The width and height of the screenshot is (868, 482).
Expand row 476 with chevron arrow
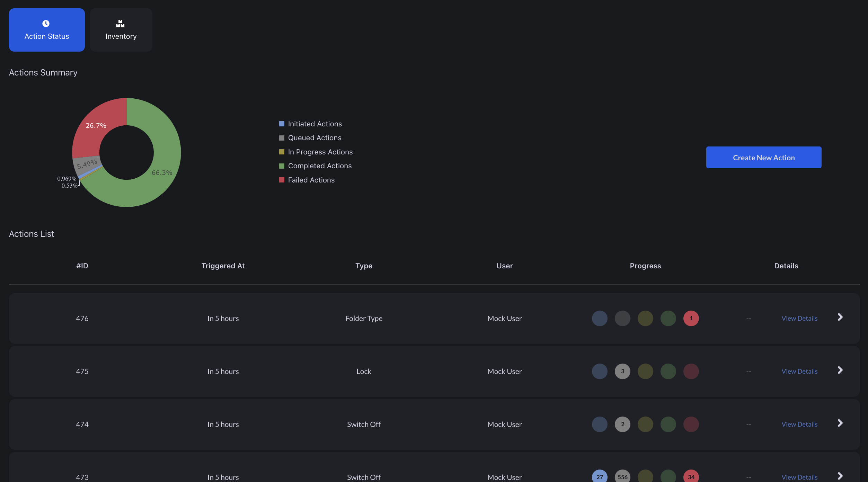840,317
